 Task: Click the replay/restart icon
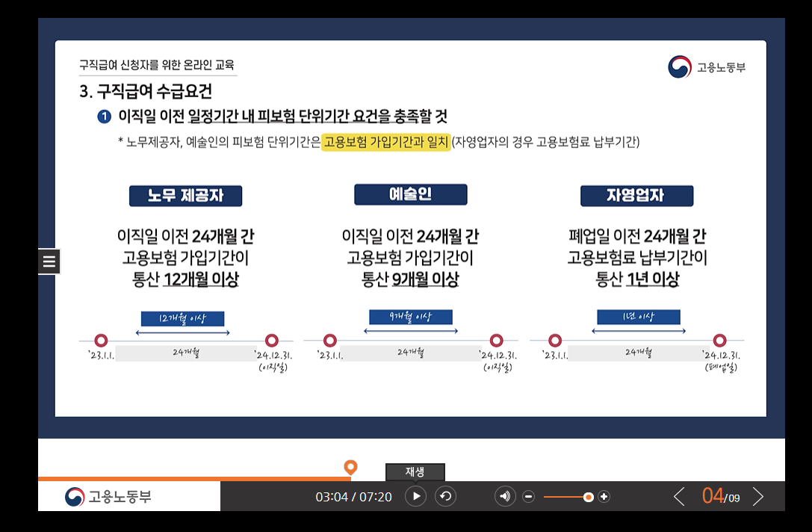tap(445, 495)
